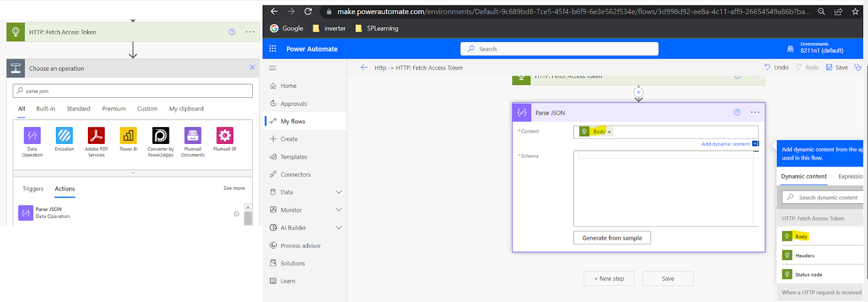Click the Save button below the flow
868x302 pixels.
[x=668, y=279]
